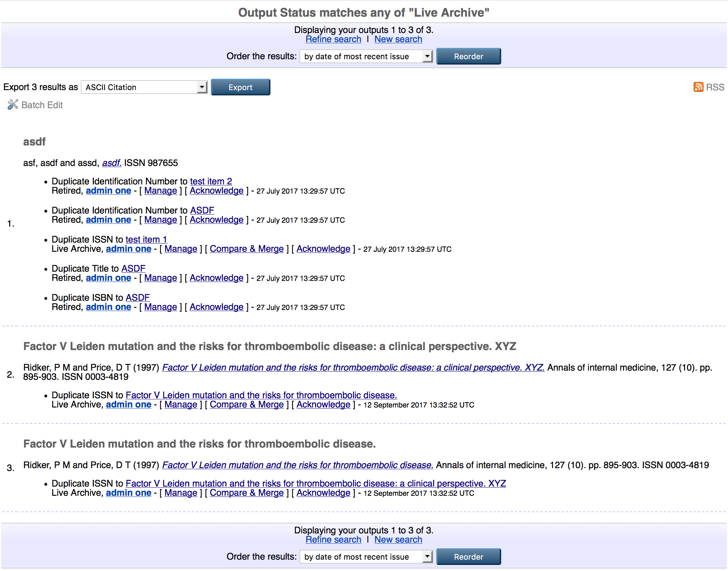
Task: Open the Export format ASCII Citation dropdown
Action: (144, 87)
